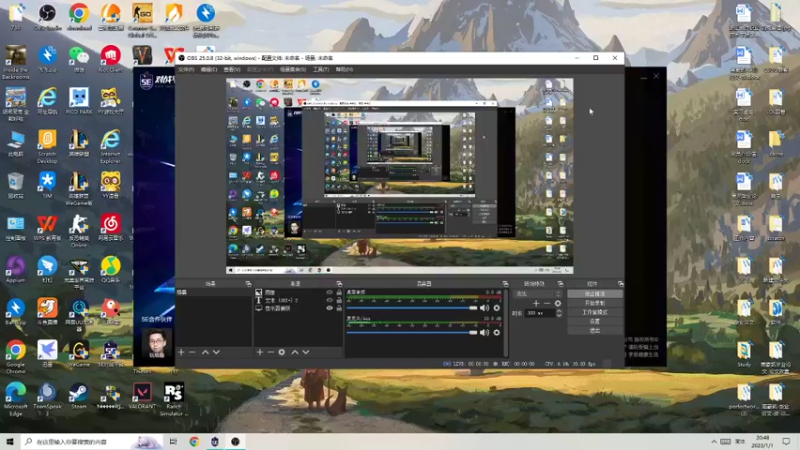Open desktop audio settings gear in mixer

496,308
